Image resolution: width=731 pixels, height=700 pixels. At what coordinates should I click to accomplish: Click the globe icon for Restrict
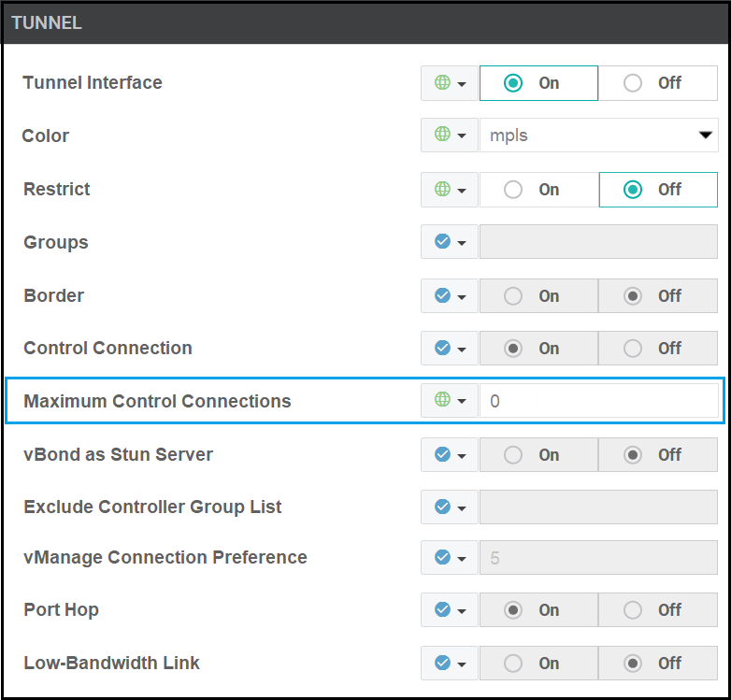pos(443,189)
